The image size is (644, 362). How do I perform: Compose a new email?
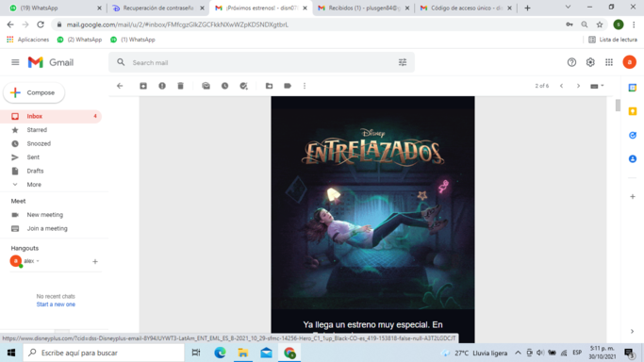tap(34, 92)
